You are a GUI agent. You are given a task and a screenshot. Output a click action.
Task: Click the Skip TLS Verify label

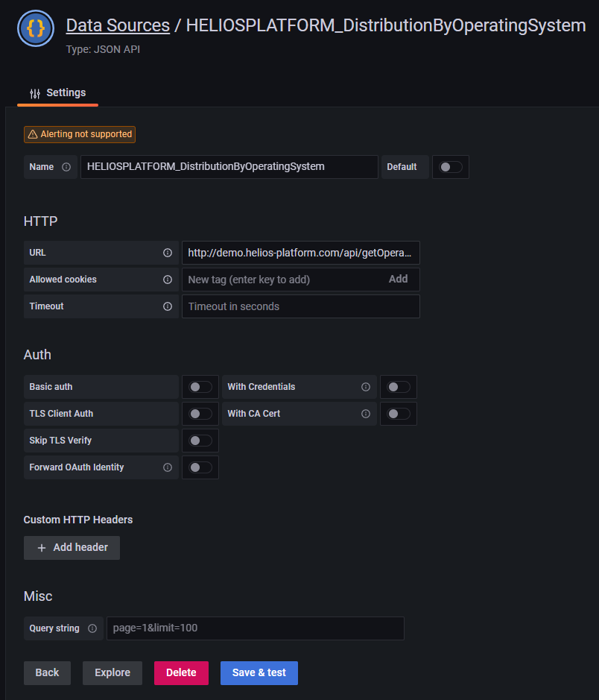(x=60, y=440)
